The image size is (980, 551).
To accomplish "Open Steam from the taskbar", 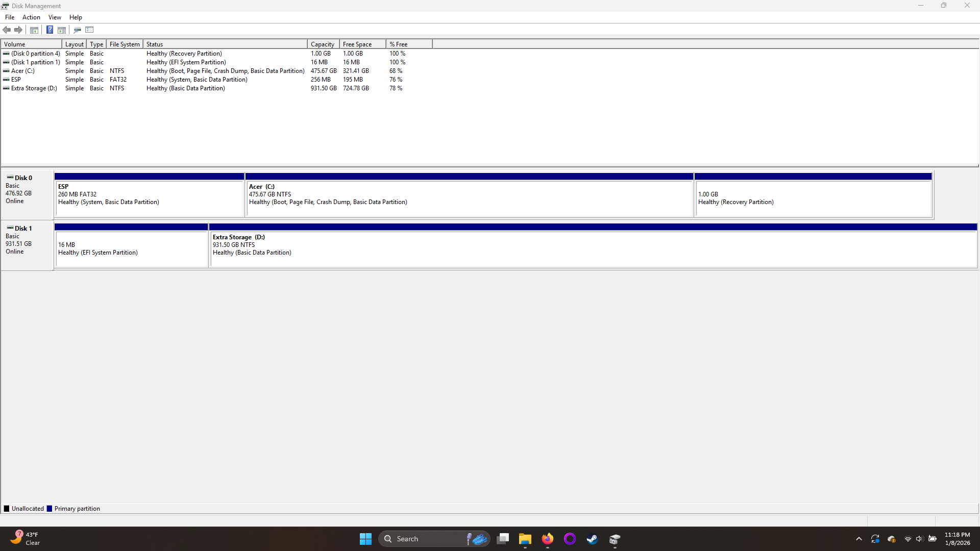I will tap(592, 539).
